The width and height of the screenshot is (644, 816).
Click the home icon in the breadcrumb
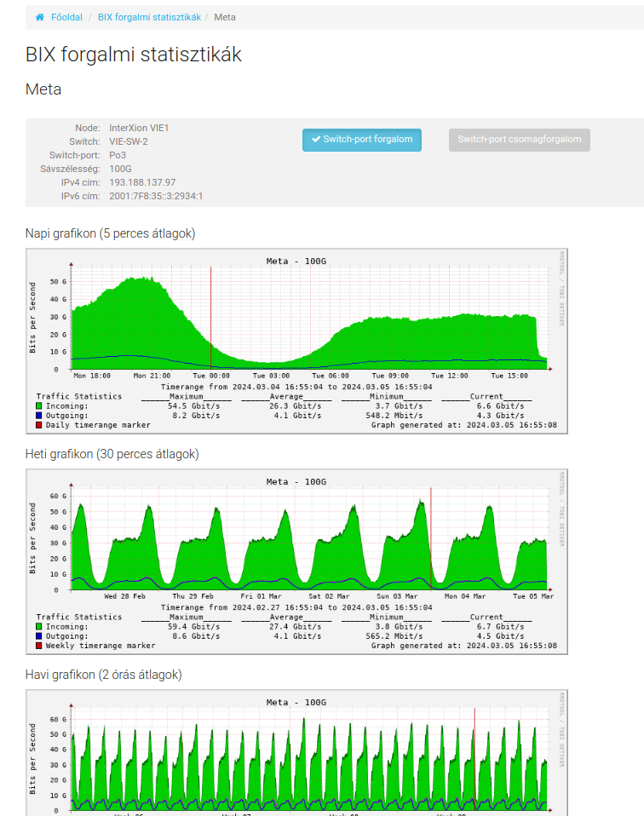point(40,17)
